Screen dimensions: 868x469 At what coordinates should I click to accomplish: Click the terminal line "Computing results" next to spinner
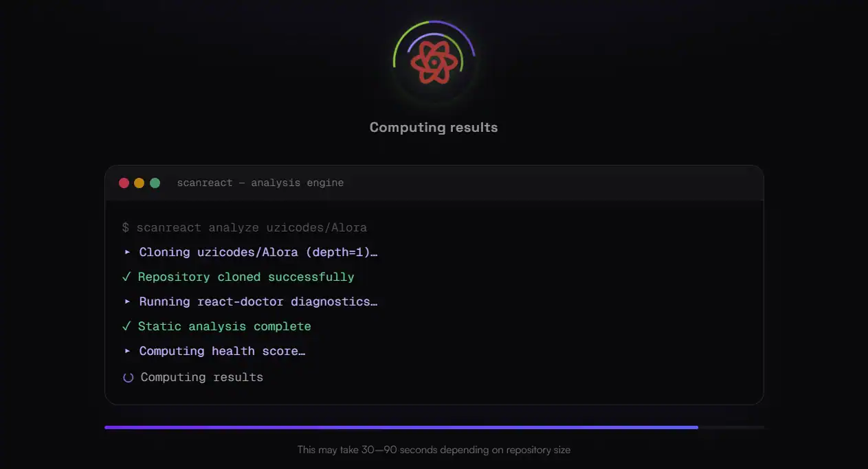pos(202,377)
